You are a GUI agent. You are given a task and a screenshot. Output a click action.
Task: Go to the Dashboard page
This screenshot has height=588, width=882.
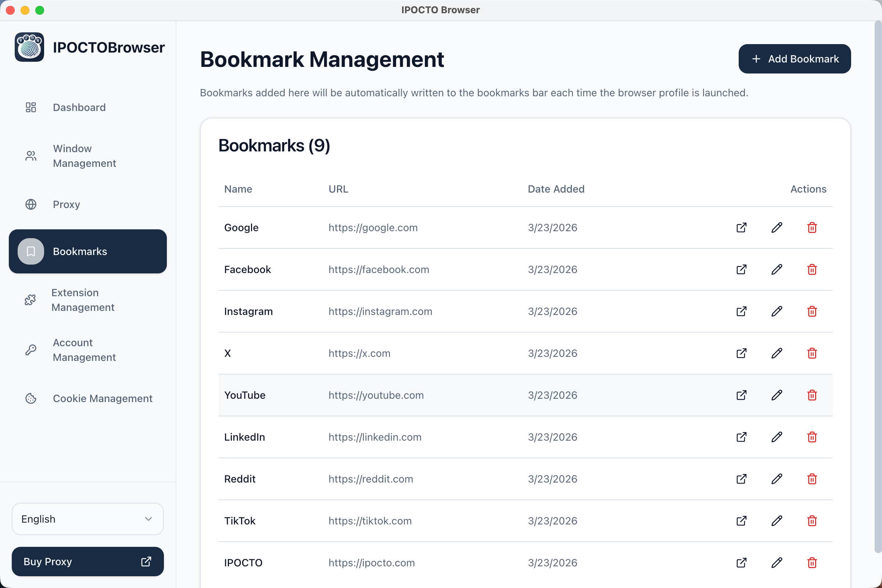point(88,108)
